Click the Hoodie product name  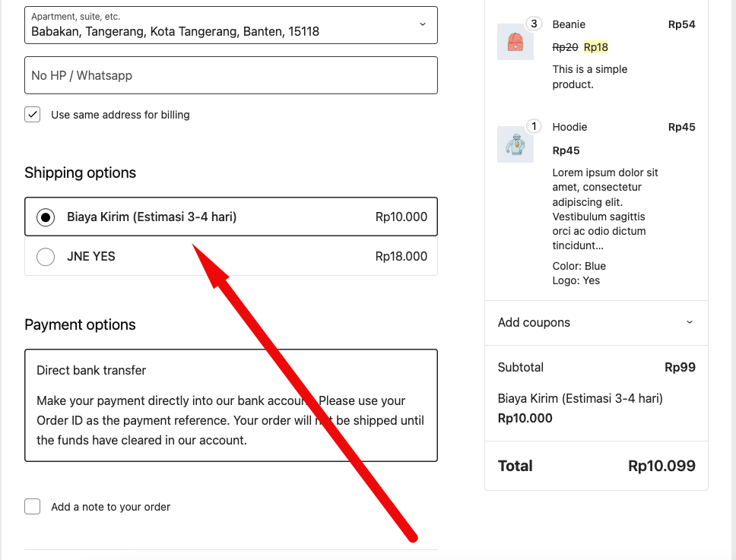(x=569, y=127)
